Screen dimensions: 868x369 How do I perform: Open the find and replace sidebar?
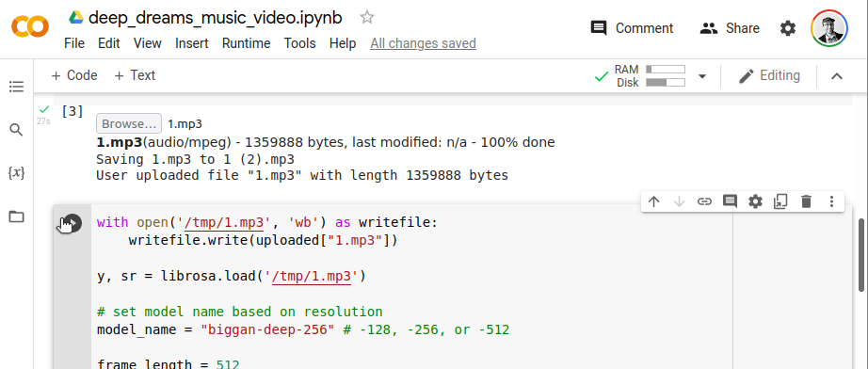tap(17, 130)
